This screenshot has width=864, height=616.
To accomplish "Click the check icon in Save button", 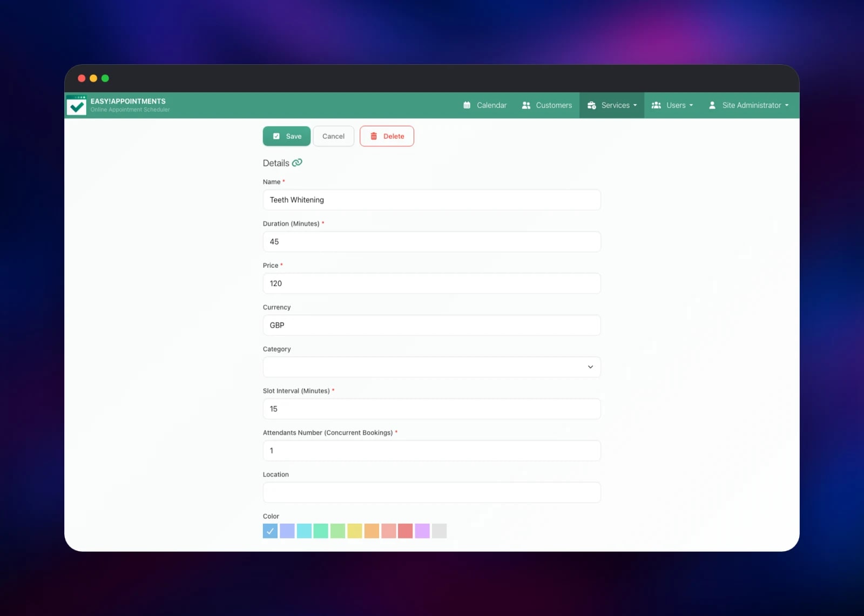I will coord(276,136).
